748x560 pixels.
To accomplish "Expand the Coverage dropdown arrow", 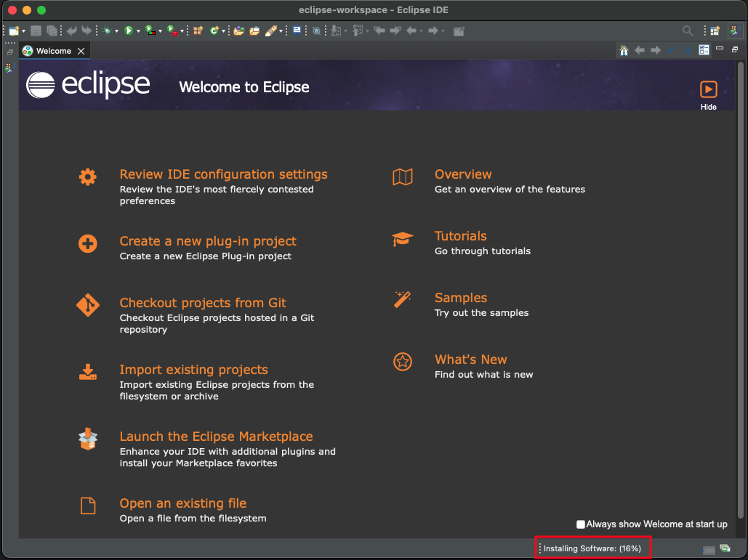I will click(160, 31).
